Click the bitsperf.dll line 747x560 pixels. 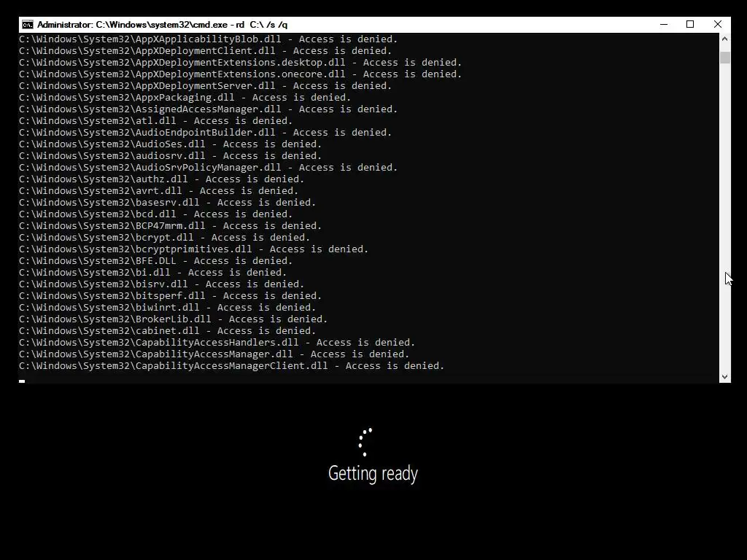pyautogui.click(x=171, y=296)
